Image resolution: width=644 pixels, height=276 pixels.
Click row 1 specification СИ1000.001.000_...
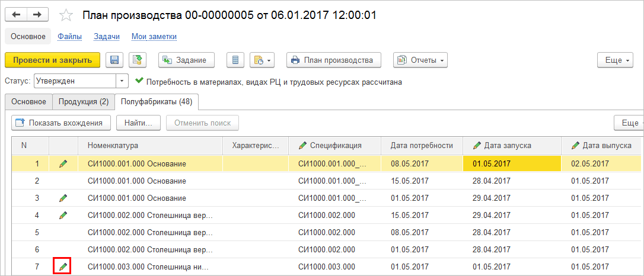click(x=334, y=163)
